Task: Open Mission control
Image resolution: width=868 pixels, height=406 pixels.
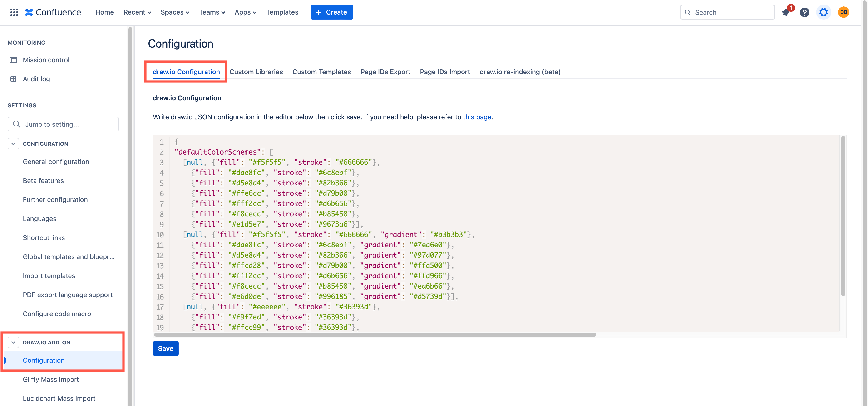Action: (46, 60)
